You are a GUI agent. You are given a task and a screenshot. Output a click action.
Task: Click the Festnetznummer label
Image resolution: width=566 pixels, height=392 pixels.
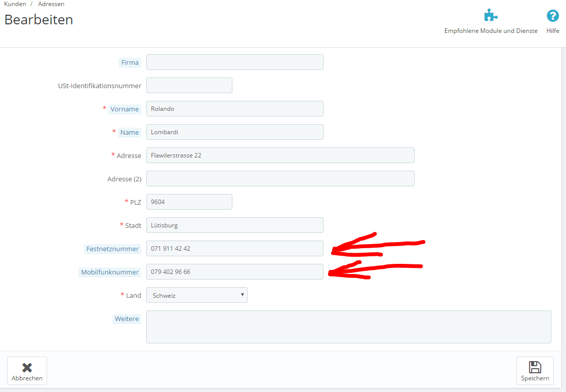[x=112, y=249]
